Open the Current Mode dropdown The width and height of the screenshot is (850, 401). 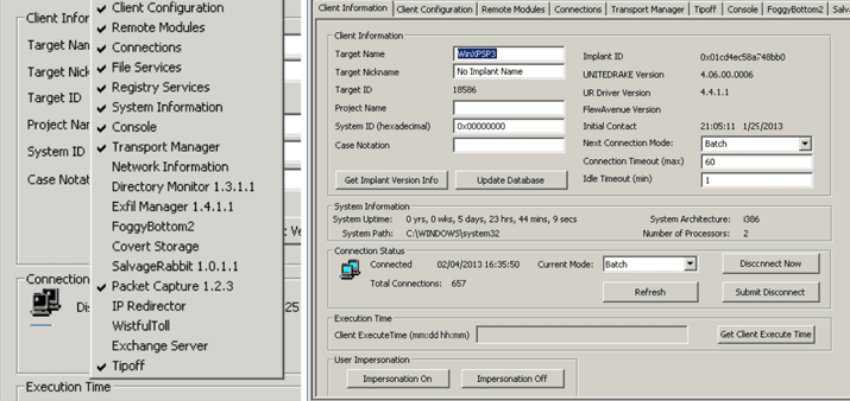[x=690, y=264]
